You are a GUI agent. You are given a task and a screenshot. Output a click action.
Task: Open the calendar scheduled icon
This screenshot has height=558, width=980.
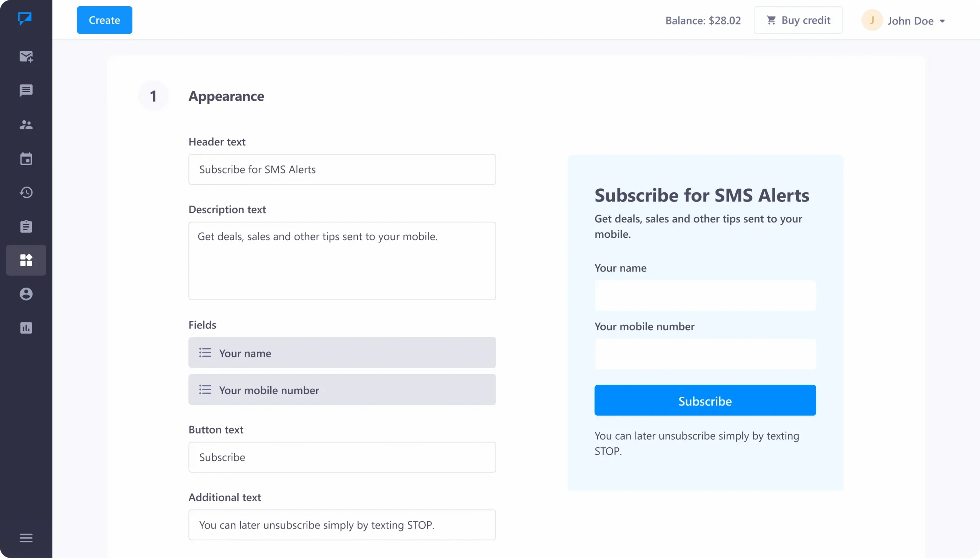tap(26, 158)
